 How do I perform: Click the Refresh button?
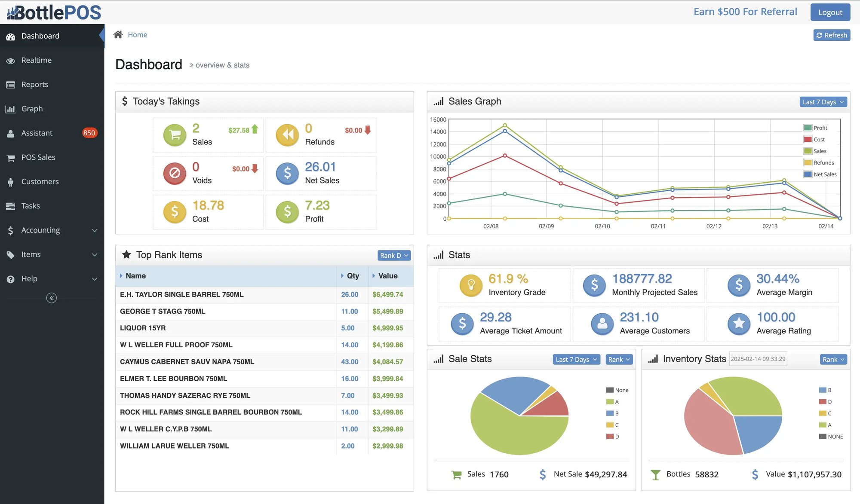pos(831,35)
